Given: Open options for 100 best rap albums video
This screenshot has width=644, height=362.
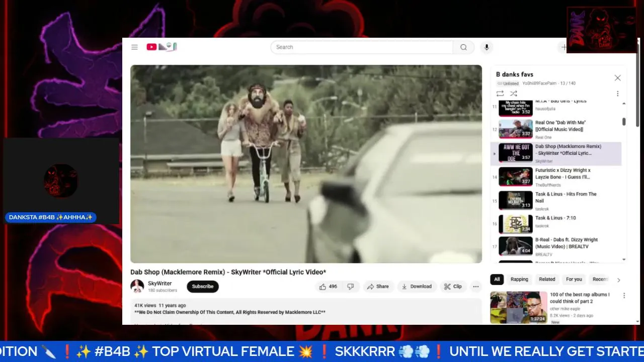Looking at the screenshot, I should point(624,296).
